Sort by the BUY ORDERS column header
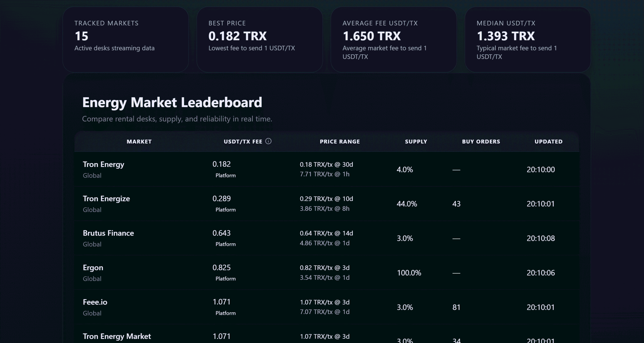644x343 pixels. tap(481, 142)
